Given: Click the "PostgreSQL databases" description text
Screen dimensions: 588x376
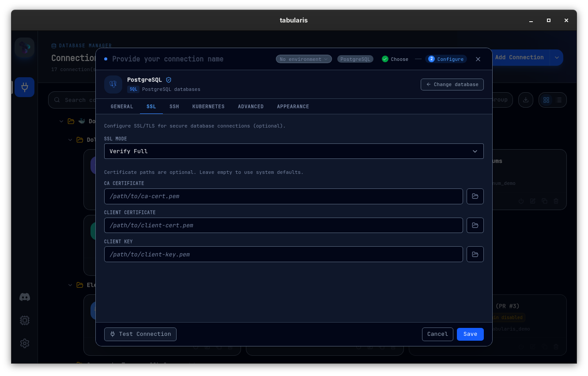Looking at the screenshot, I should [171, 90].
